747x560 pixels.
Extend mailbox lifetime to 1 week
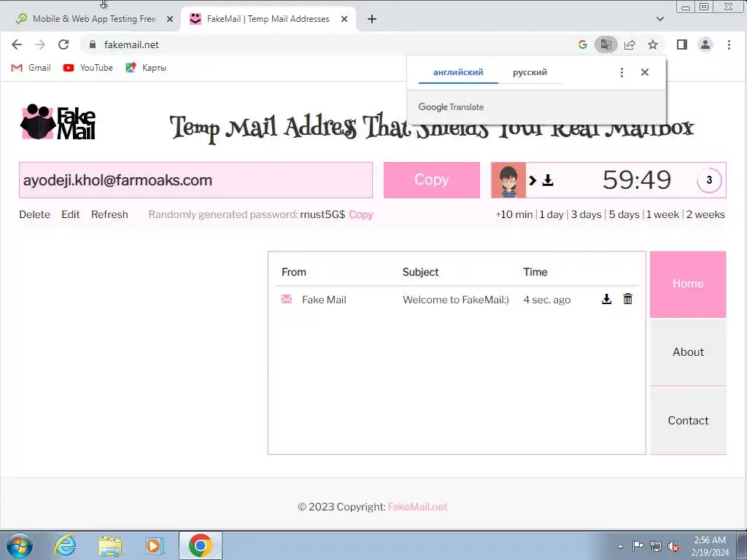662,214
